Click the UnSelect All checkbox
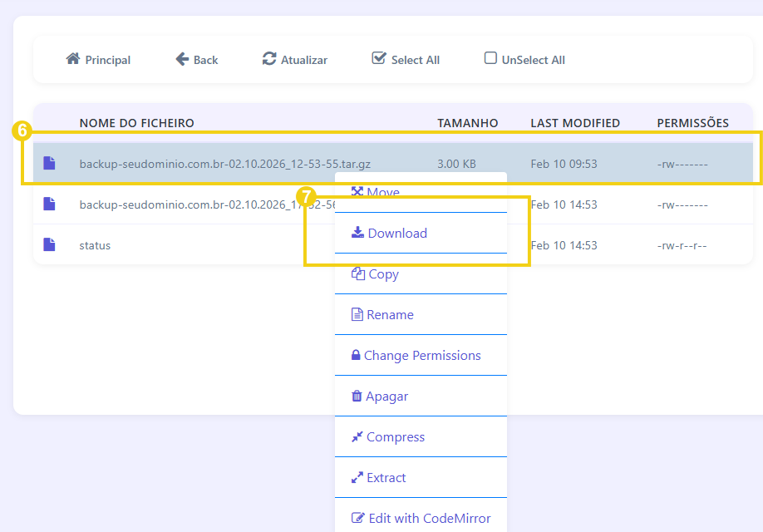The width and height of the screenshot is (763, 532). tap(490, 58)
